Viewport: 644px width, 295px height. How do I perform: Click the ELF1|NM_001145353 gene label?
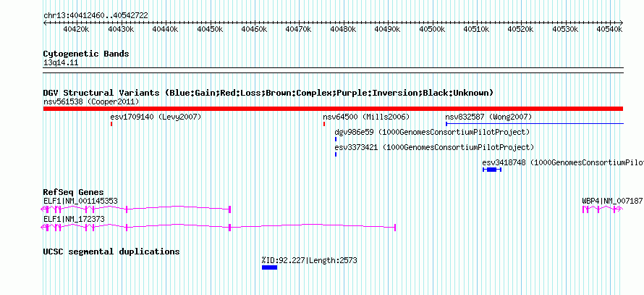(80, 201)
